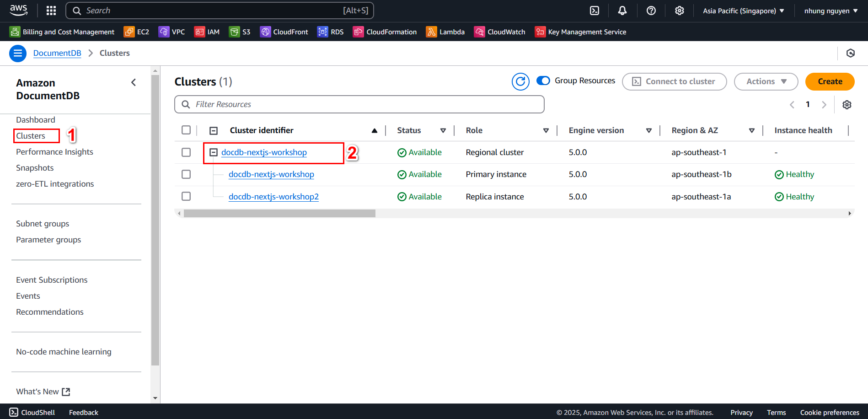
Task: Open CloudFront service shortcut
Action: point(284,32)
